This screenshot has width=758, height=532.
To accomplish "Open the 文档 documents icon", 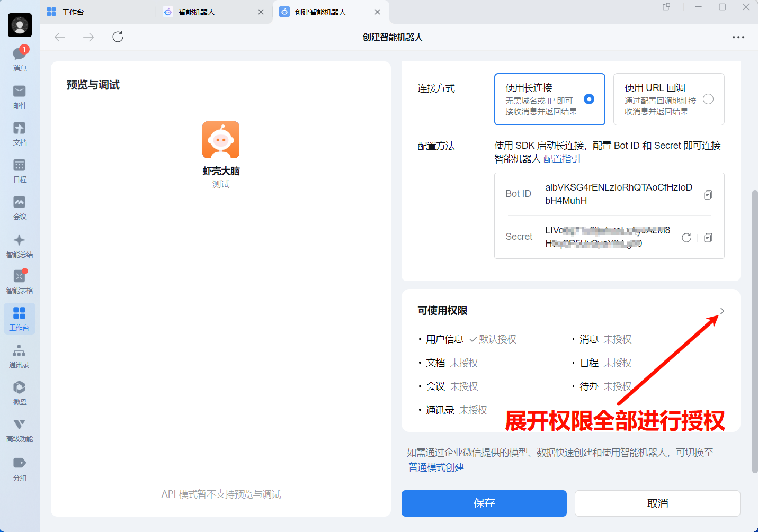I will pos(20,133).
